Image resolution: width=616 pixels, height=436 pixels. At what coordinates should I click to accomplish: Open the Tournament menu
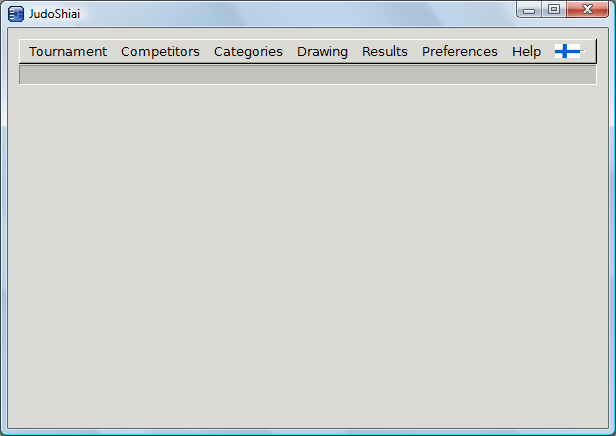68,52
